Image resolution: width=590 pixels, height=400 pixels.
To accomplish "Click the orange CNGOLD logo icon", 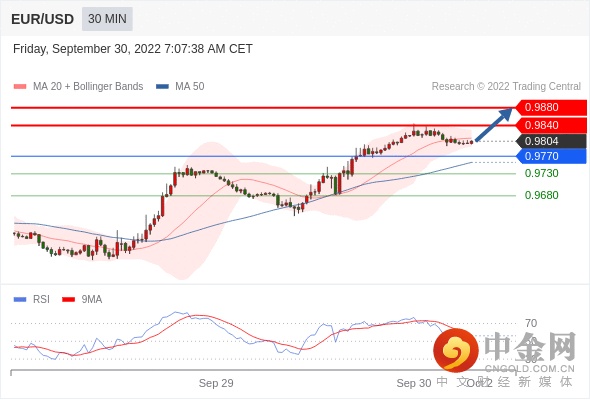I will point(456,350).
